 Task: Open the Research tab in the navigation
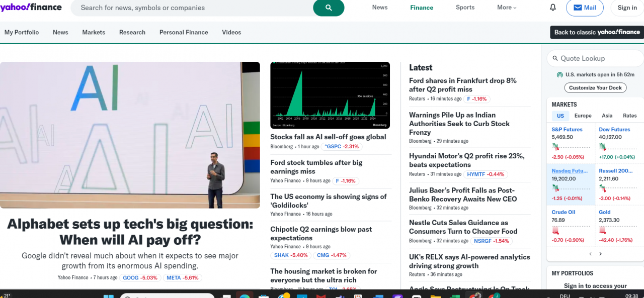coord(132,32)
